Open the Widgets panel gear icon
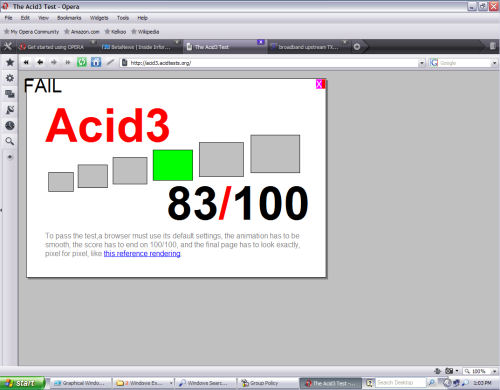The width and height of the screenshot is (500, 390). (x=10, y=78)
